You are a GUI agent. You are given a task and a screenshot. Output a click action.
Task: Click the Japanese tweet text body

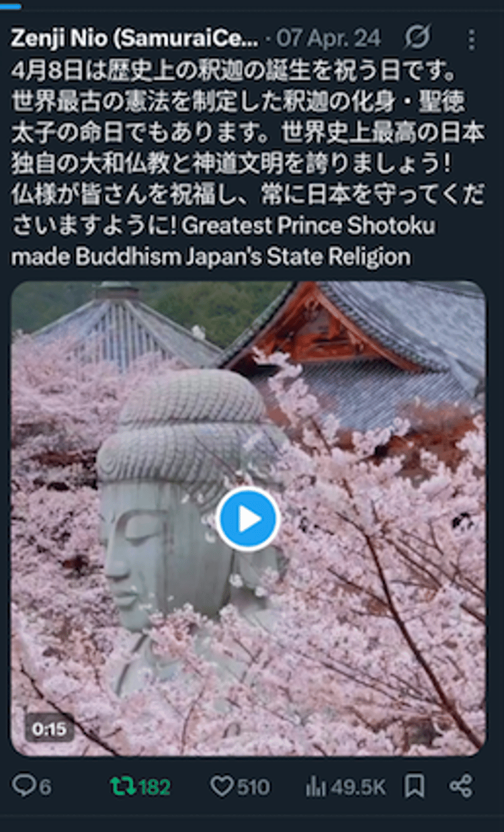(248, 146)
